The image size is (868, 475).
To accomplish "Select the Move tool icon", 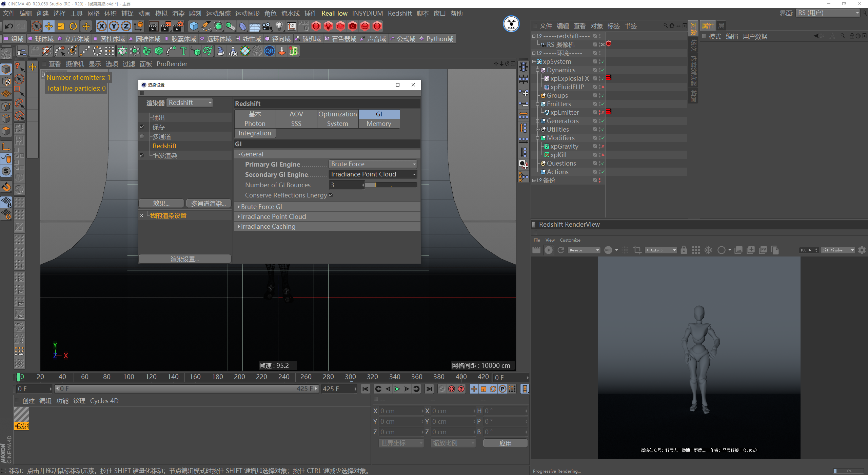I will pyautogui.click(x=49, y=26).
